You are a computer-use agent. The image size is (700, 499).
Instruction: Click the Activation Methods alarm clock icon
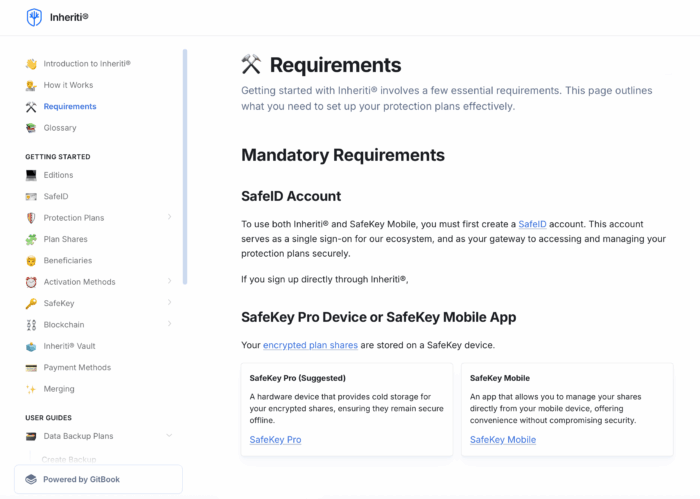tap(31, 282)
